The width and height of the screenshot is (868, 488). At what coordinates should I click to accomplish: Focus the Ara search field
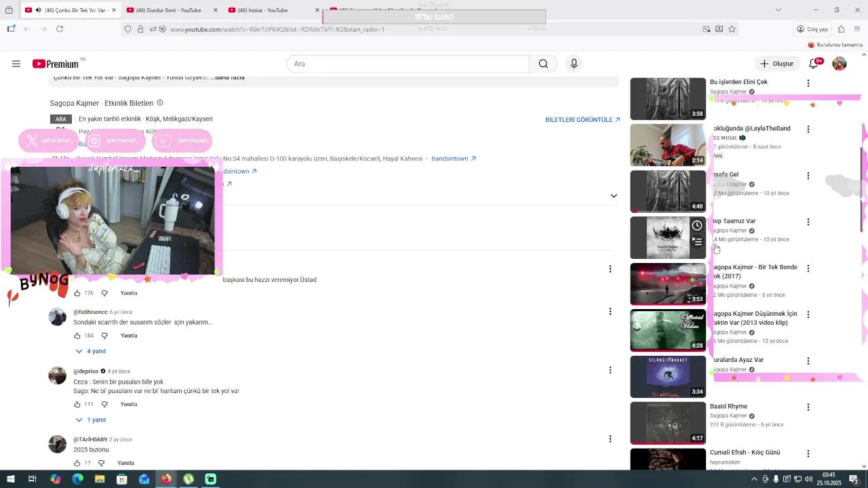[408, 64]
